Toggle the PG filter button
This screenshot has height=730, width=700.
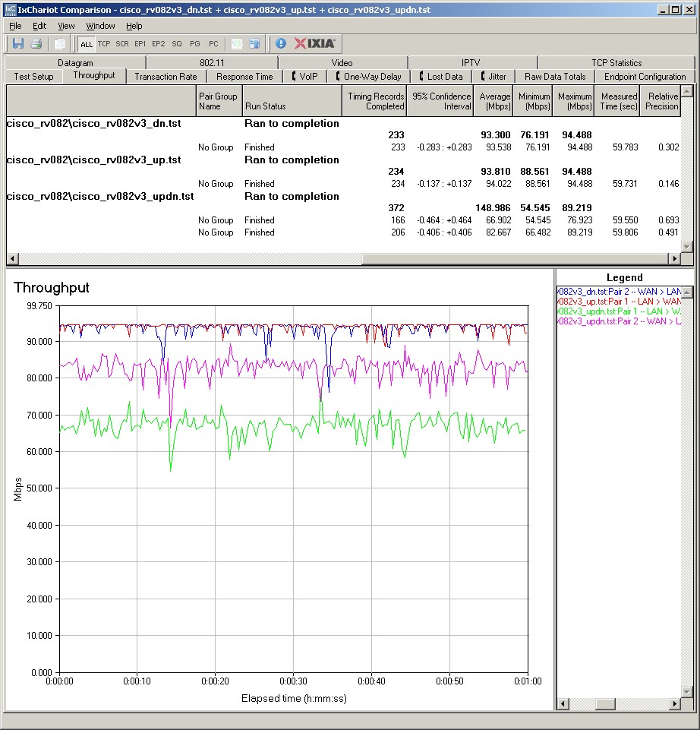click(195, 44)
